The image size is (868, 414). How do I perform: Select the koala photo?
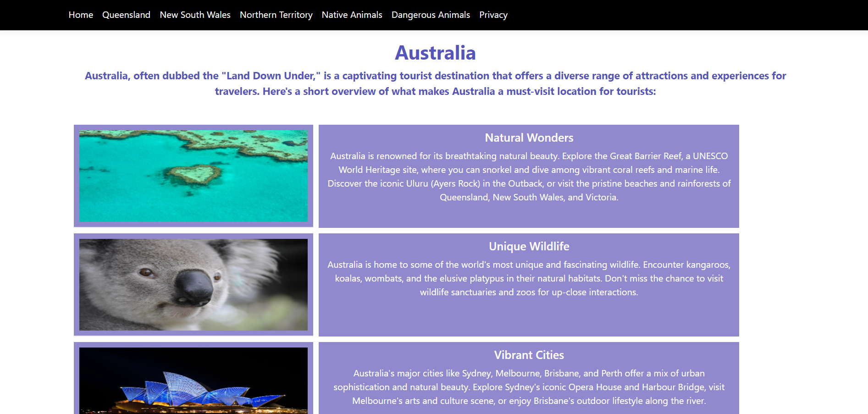(x=193, y=284)
